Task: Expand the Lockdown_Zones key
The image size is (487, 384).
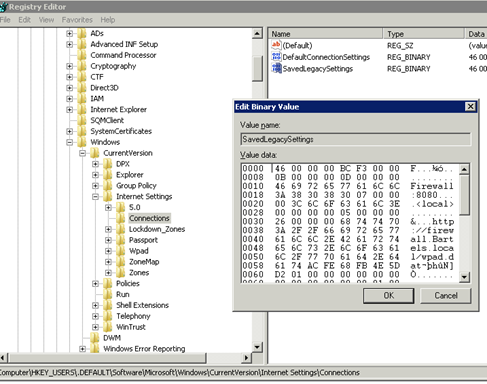Action: 108,229
